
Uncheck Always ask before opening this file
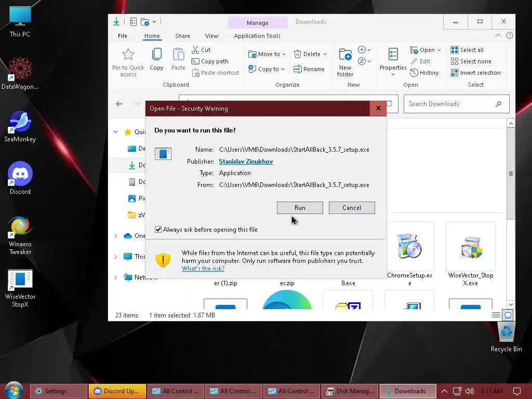(x=158, y=229)
